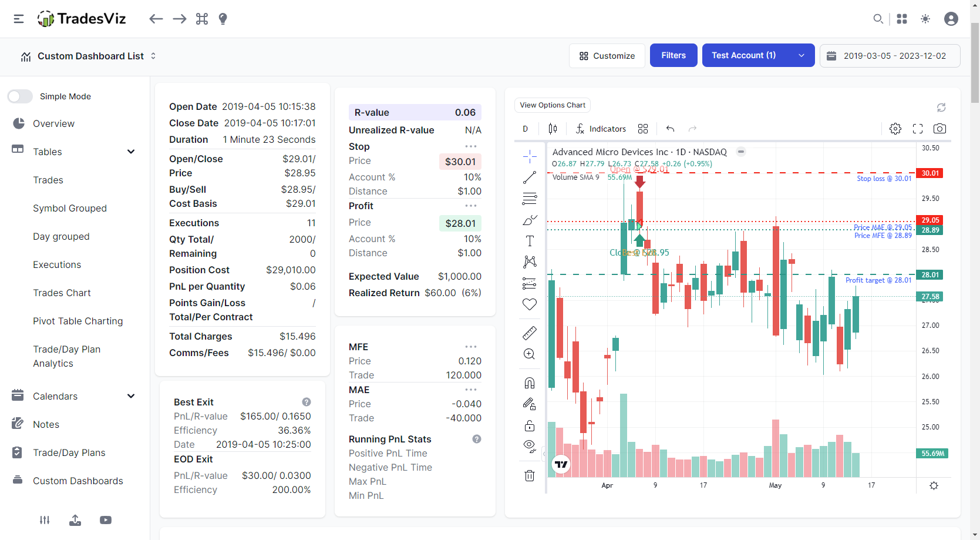The width and height of the screenshot is (980, 540).
Task: Take a chart snapshot with camera icon
Action: click(x=939, y=129)
